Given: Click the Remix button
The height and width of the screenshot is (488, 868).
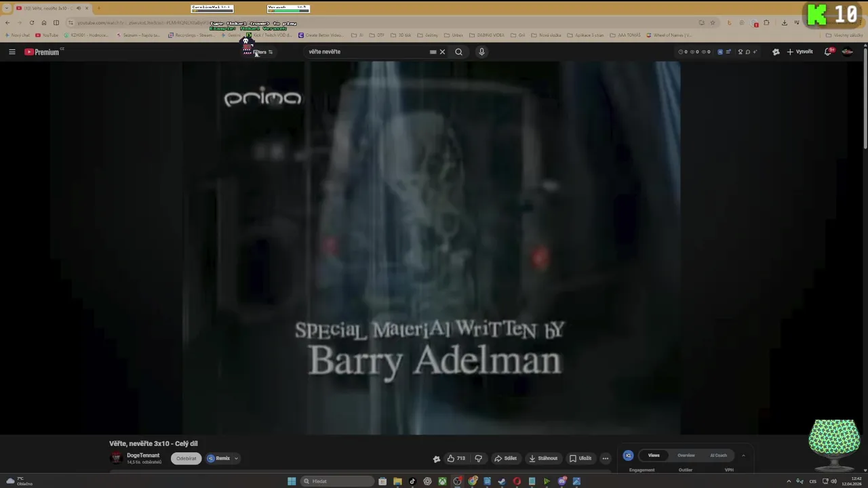Looking at the screenshot, I should 219,458.
